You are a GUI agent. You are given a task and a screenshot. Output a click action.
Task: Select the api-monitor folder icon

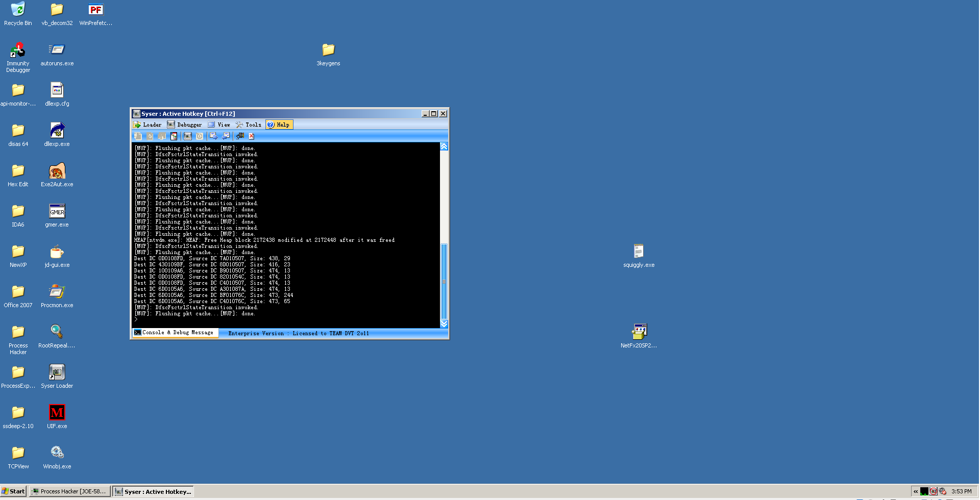pyautogui.click(x=18, y=95)
